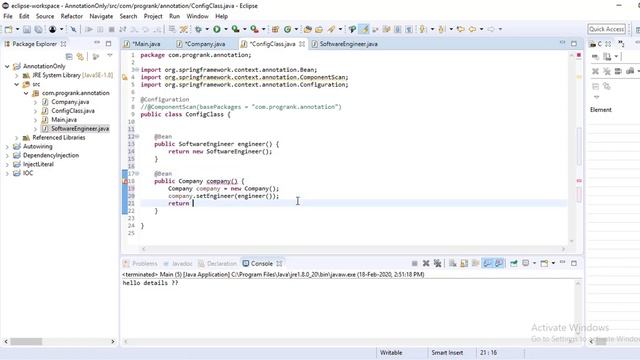640x360 pixels.
Task: Toggle Scroll Lock in Console toolbar
Action: coord(464,263)
